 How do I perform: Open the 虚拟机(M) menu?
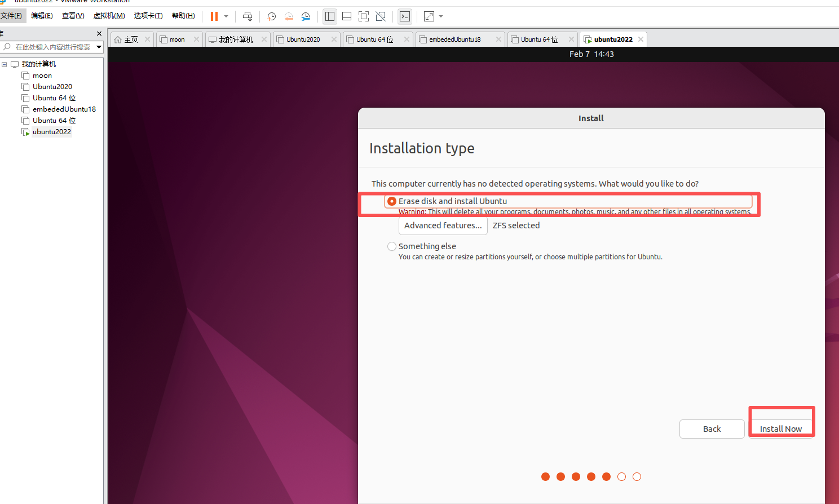click(x=109, y=16)
